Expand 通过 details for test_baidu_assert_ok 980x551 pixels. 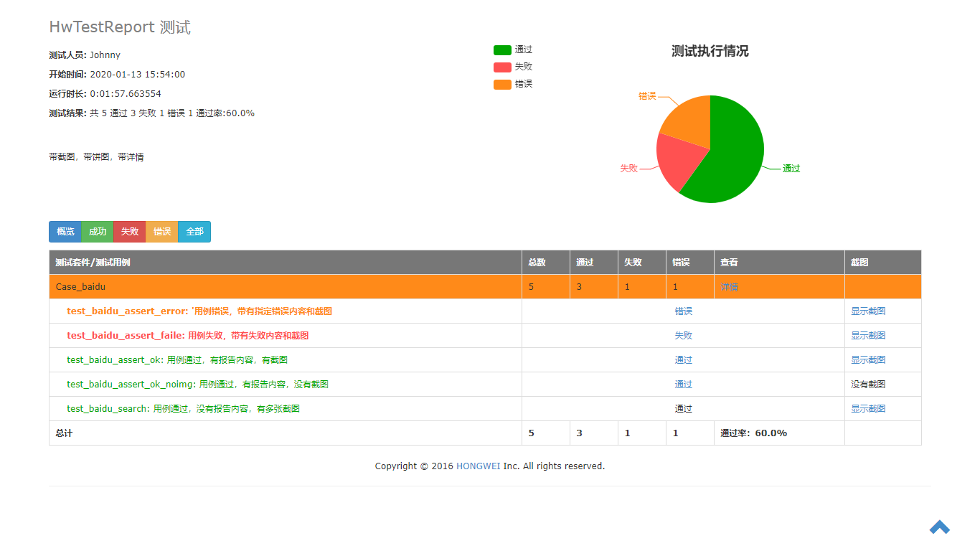pyautogui.click(x=683, y=360)
